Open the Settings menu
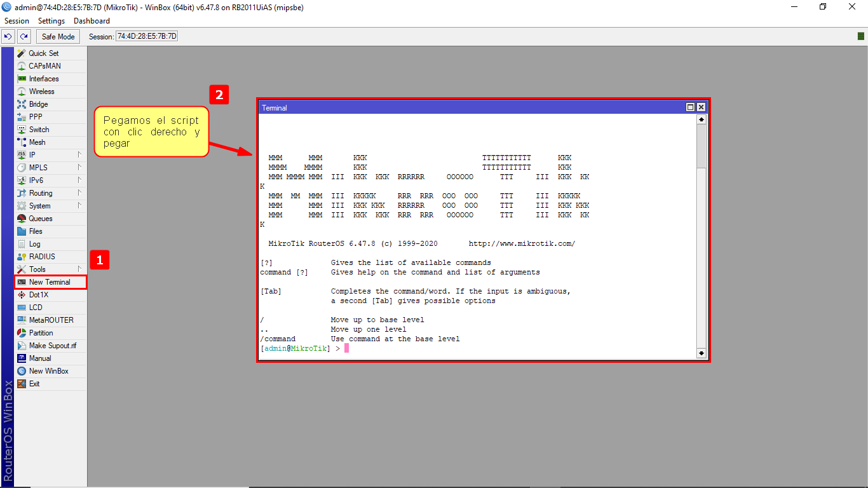The height and width of the screenshot is (488, 868). click(51, 20)
